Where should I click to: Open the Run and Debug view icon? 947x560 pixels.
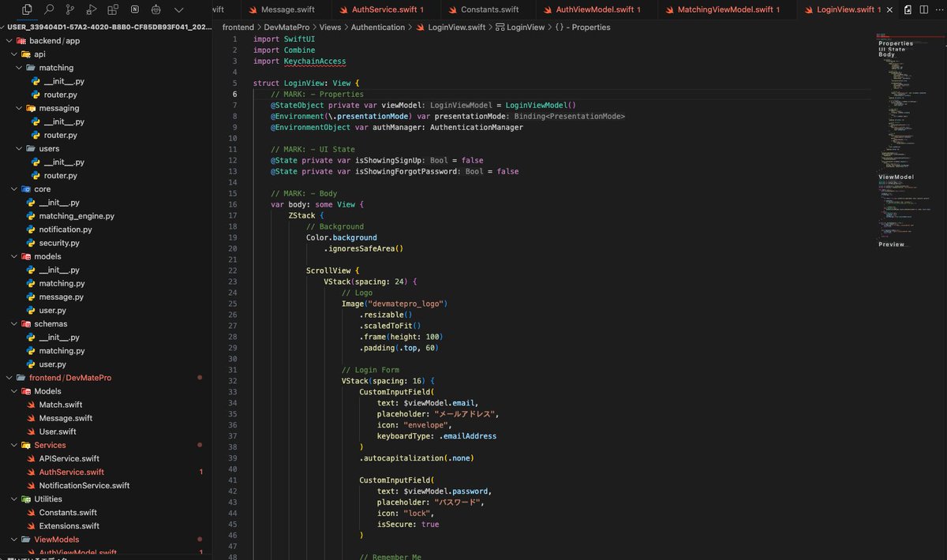tap(92, 9)
